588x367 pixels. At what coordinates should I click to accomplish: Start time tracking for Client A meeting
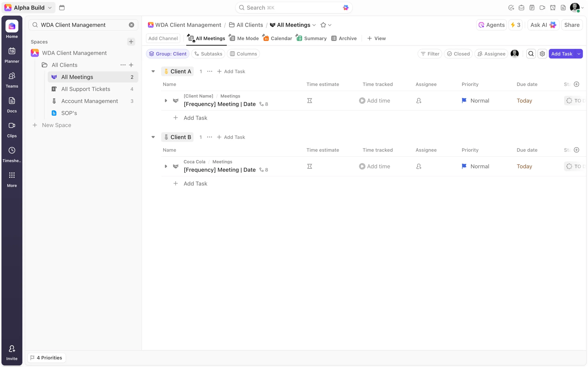(362, 100)
